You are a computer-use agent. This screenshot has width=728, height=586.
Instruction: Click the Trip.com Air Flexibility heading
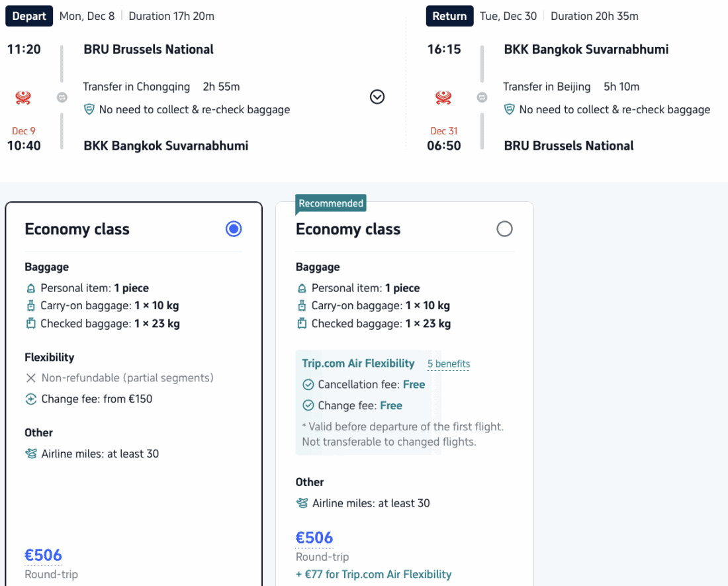coord(358,364)
